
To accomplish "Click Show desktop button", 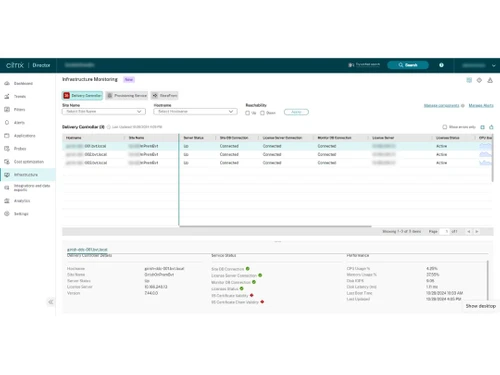I will tap(481, 306).
